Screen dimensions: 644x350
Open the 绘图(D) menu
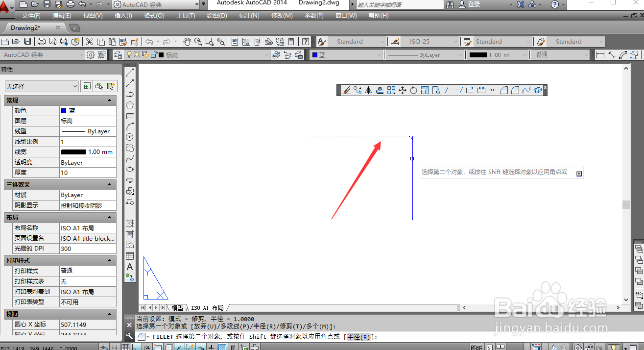pyautogui.click(x=217, y=16)
